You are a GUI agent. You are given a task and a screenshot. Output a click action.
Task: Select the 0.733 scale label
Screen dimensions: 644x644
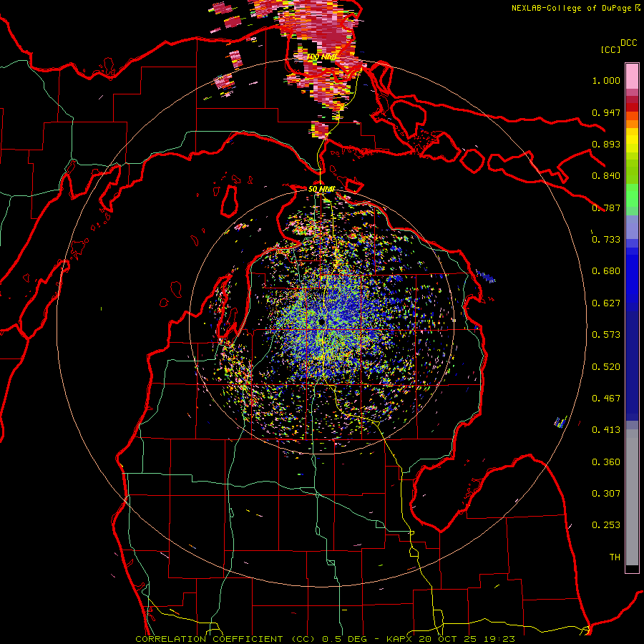606,240
